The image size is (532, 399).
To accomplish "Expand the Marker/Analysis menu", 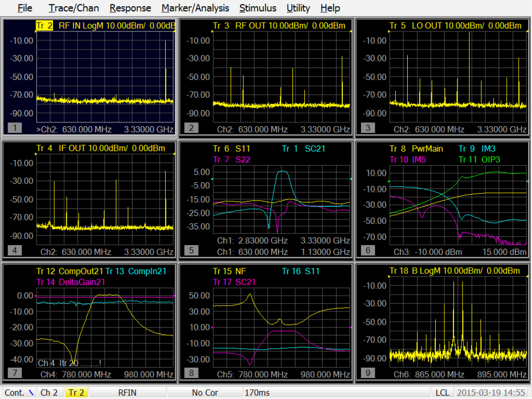I will (x=195, y=8).
